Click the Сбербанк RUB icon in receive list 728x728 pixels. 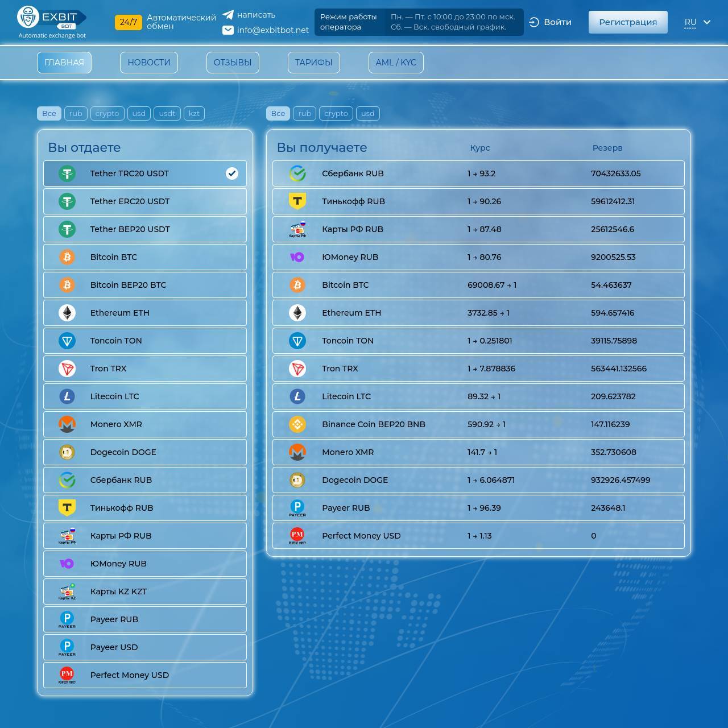click(x=297, y=173)
